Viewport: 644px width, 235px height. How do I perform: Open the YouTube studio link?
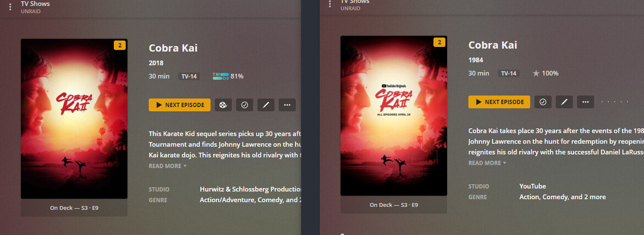click(x=532, y=186)
